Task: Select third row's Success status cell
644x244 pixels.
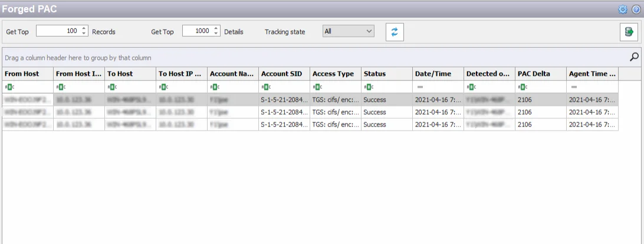Action: 387,124
